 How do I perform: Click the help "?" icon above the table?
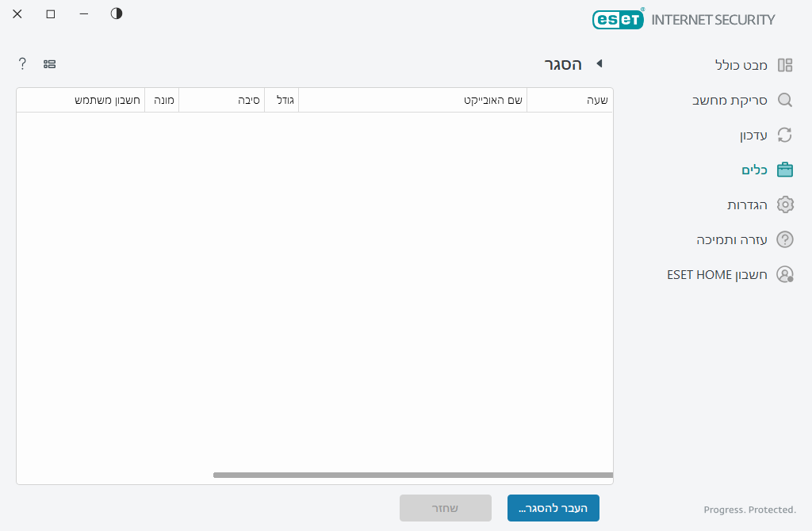(21, 63)
